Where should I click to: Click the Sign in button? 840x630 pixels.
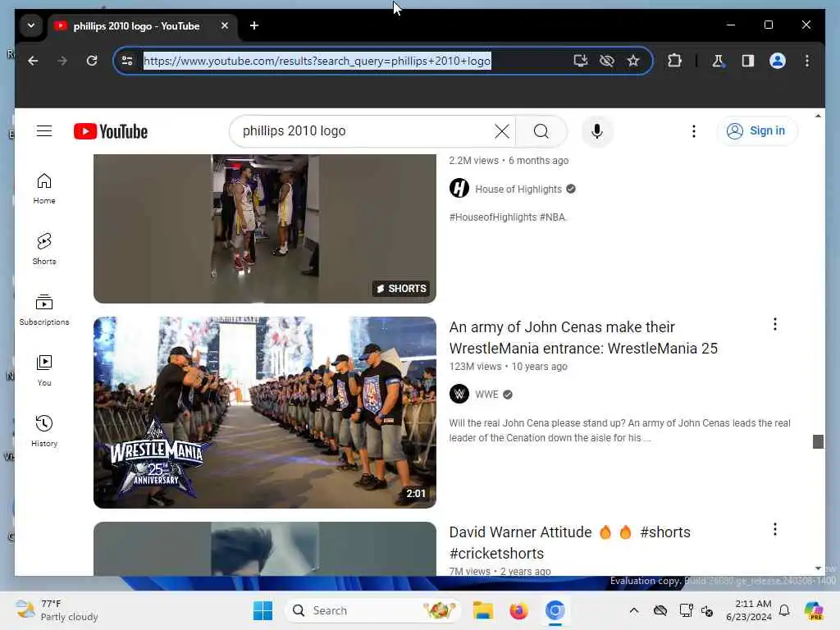757,130
